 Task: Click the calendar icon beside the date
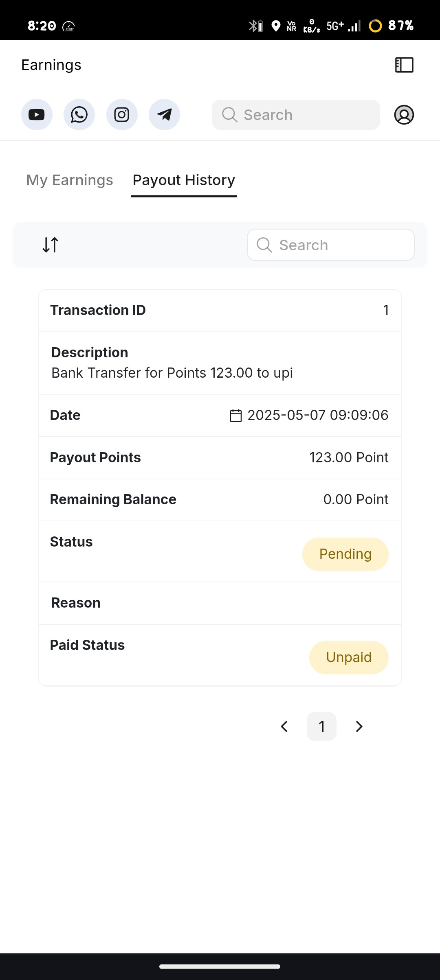[236, 416]
